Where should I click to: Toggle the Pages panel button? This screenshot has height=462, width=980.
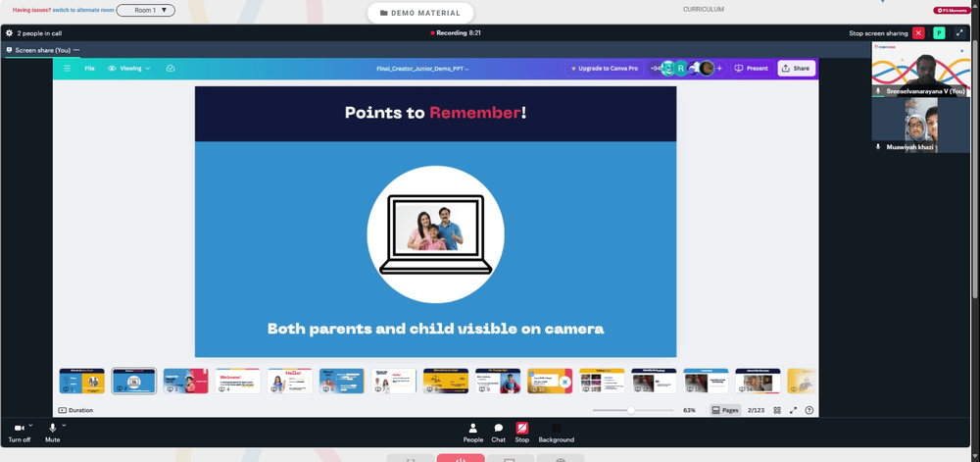click(725, 410)
